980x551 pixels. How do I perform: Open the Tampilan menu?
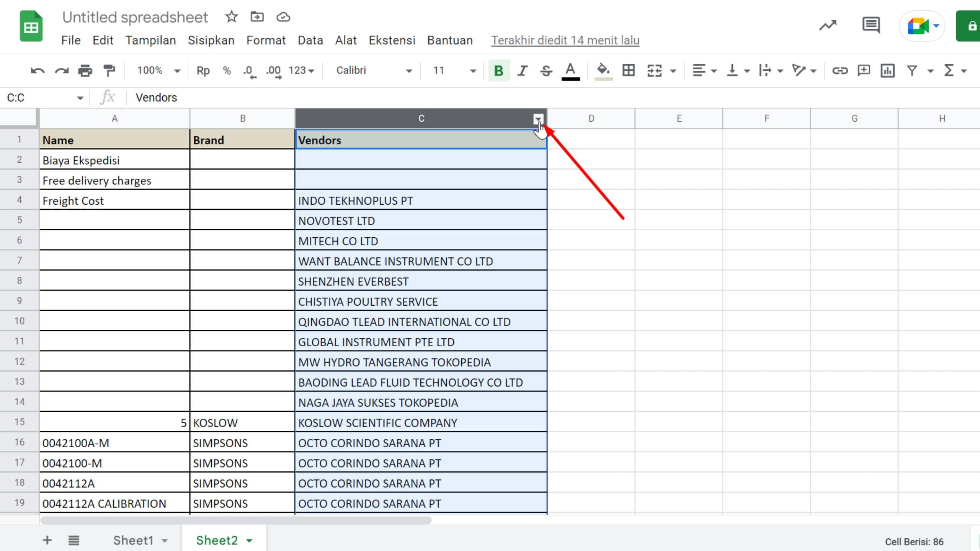(x=150, y=40)
